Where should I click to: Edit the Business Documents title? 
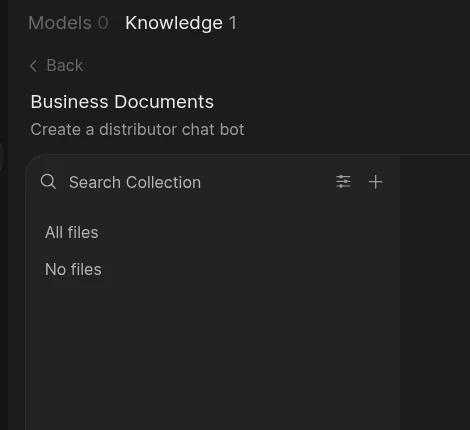pyautogui.click(x=122, y=102)
